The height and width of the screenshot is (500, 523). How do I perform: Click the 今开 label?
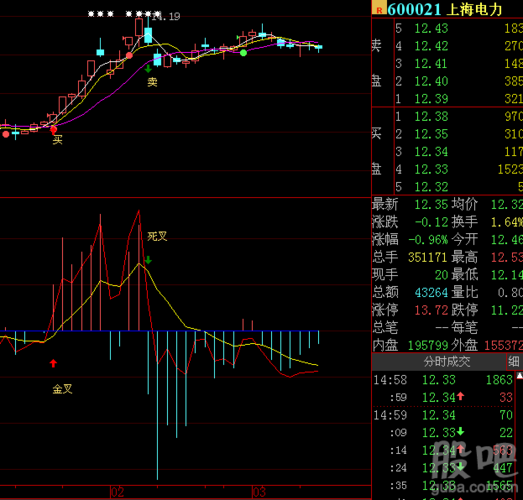[x=465, y=240]
